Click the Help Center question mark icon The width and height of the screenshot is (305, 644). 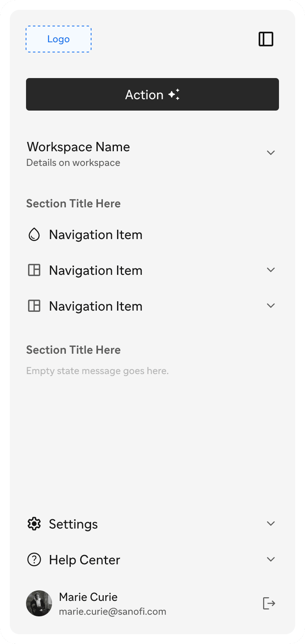[x=34, y=560]
